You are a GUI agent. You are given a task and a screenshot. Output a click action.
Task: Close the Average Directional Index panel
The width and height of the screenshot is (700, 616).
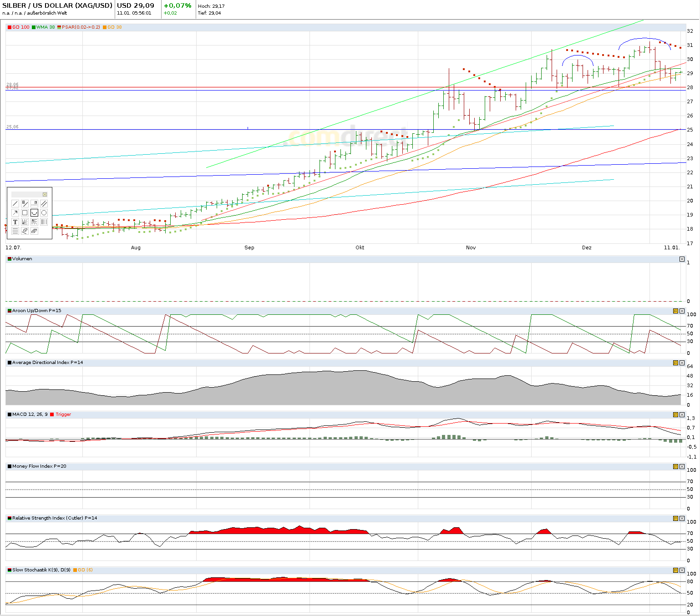(x=682, y=363)
